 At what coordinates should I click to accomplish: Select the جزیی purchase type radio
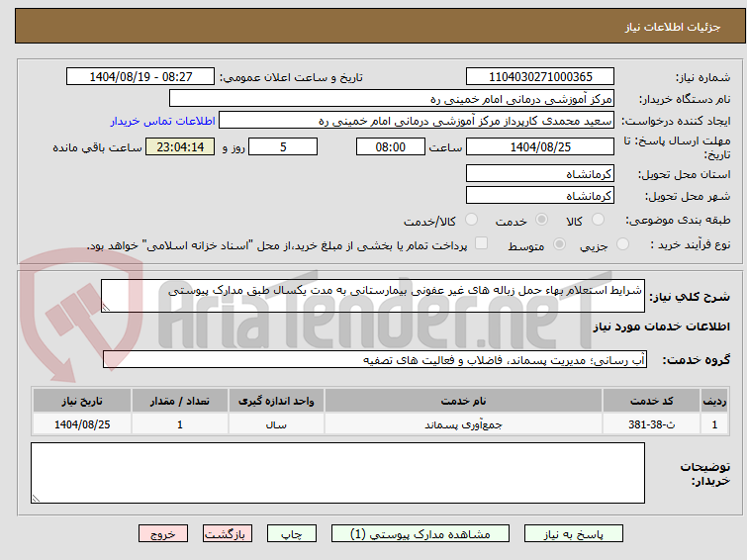(622, 244)
